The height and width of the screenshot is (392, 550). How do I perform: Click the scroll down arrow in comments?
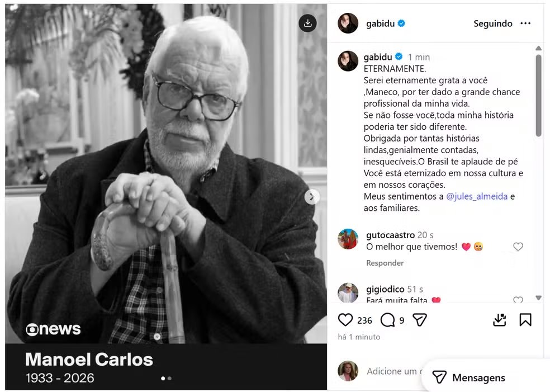point(539,297)
